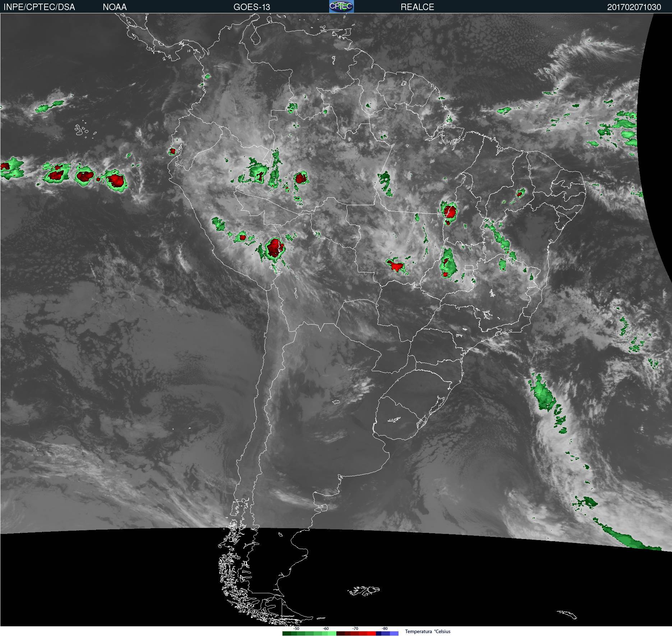Click the darkest green legend swatch
Screen dimensions: 672x636
point(287,633)
